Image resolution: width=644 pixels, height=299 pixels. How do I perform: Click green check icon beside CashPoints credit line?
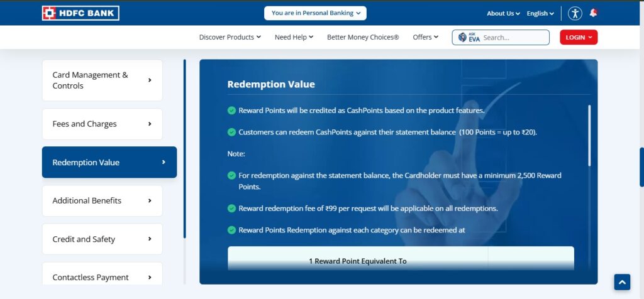pos(231,111)
